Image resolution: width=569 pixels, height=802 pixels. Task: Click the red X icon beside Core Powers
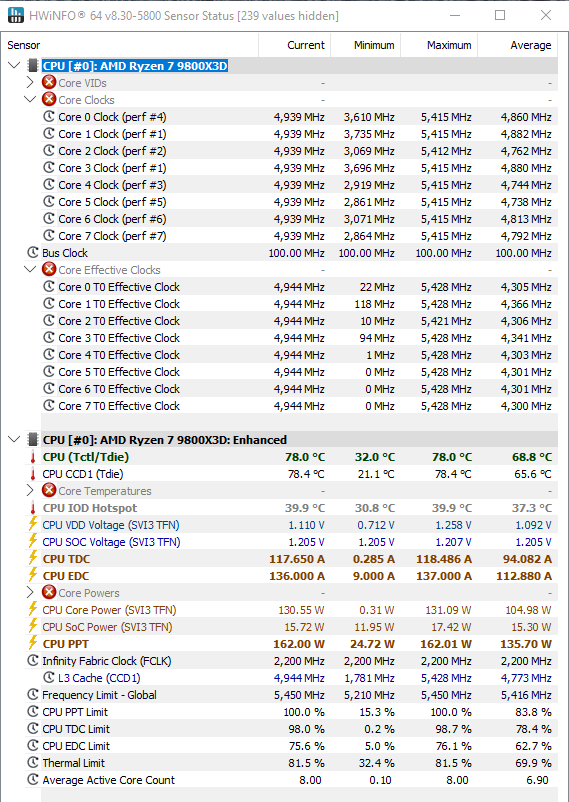click(49, 592)
